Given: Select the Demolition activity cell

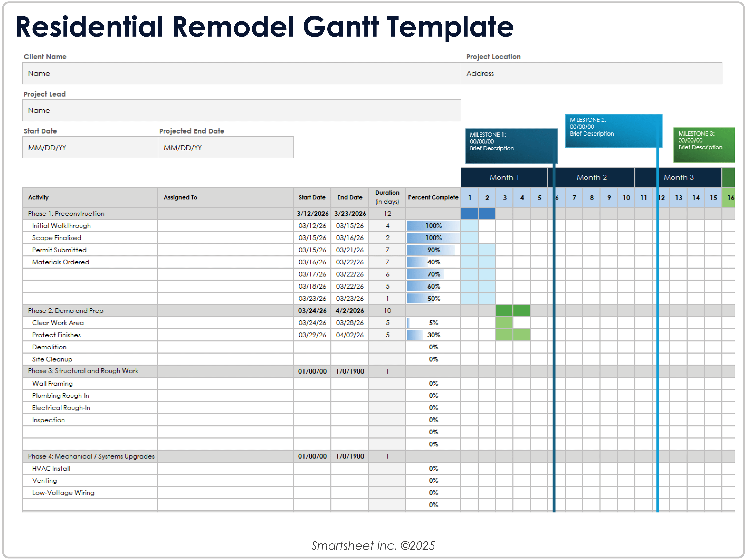Looking at the screenshot, I should [90, 347].
